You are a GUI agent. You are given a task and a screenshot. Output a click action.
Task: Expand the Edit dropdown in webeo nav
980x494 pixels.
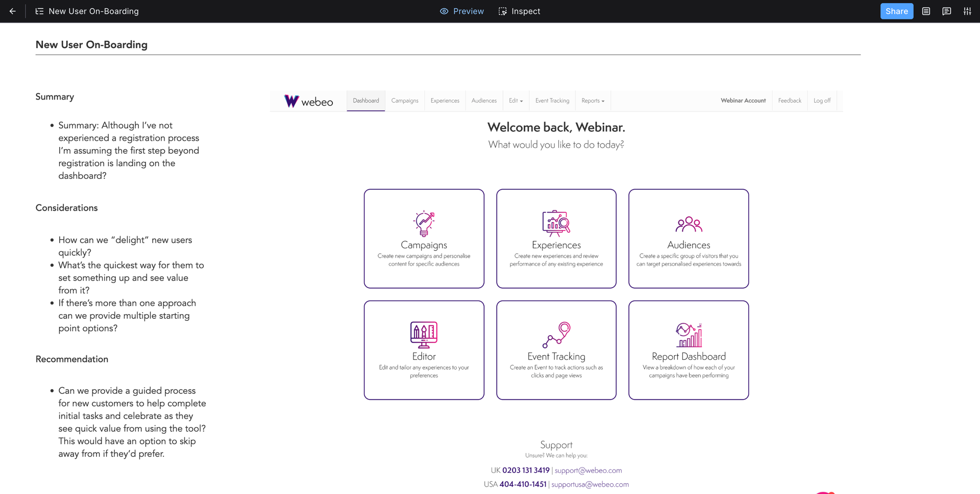click(516, 101)
